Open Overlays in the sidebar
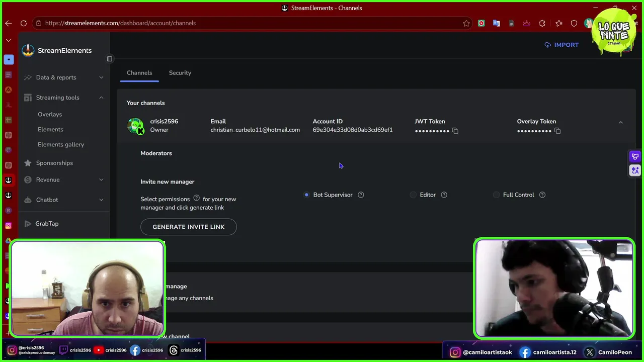644x362 pixels. tap(50, 114)
